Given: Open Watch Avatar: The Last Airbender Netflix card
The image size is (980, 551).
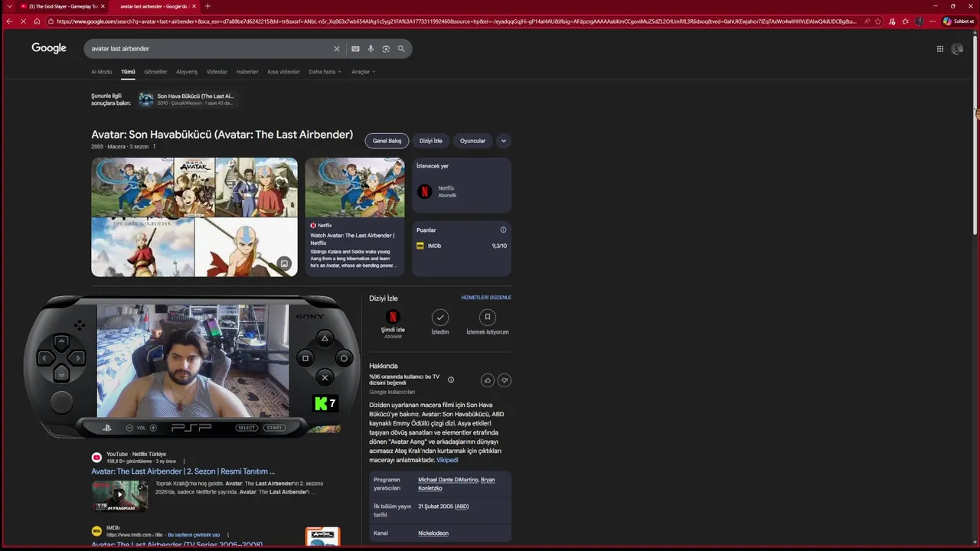Looking at the screenshot, I should coord(354,217).
